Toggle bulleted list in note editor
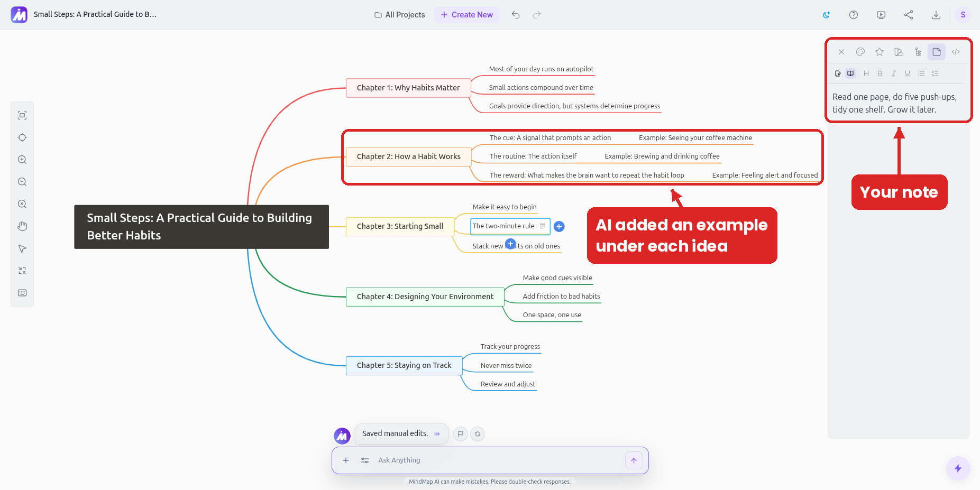Viewport: 980px width, 490px height. tap(921, 73)
